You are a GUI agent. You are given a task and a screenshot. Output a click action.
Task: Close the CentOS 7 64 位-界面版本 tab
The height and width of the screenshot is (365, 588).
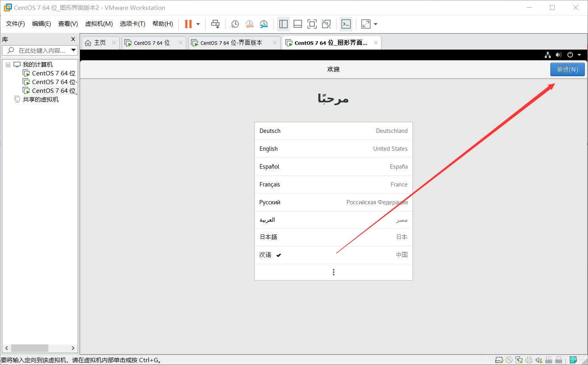pyautogui.click(x=275, y=43)
